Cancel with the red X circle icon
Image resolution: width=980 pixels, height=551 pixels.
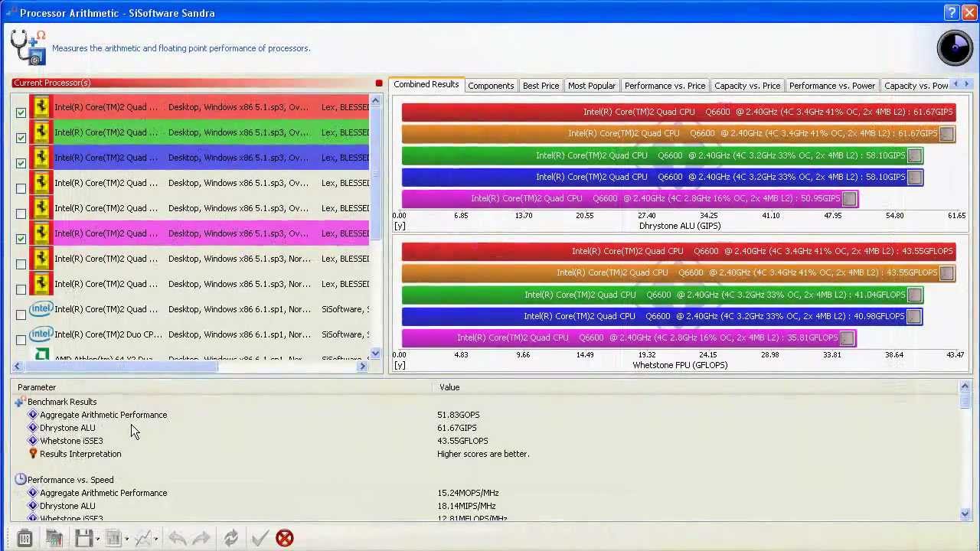pos(284,538)
